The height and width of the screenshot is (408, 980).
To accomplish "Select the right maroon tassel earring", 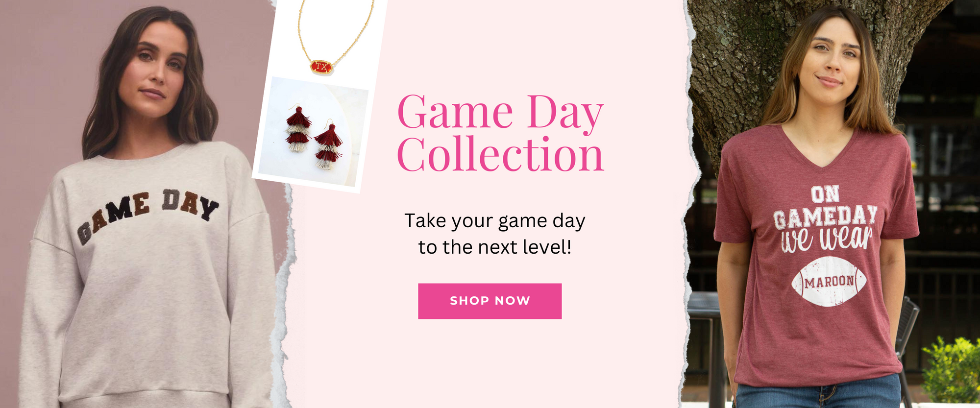I will (328, 147).
